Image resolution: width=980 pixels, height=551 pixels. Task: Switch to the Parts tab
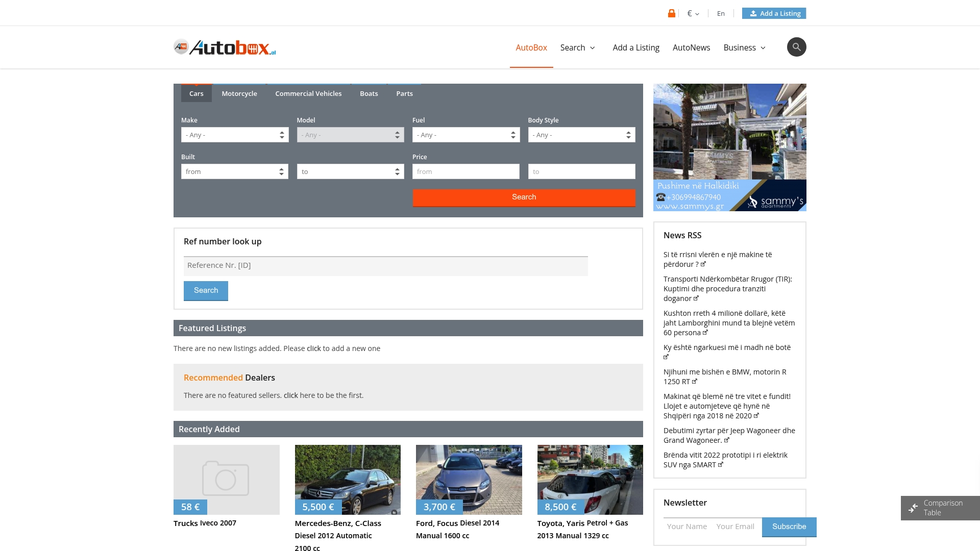pyautogui.click(x=405, y=93)
